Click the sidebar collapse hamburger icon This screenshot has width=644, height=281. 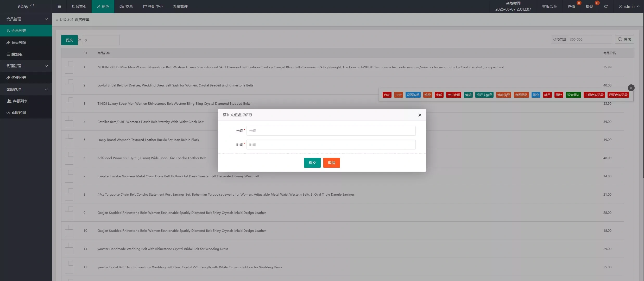[x=59, y=7]
